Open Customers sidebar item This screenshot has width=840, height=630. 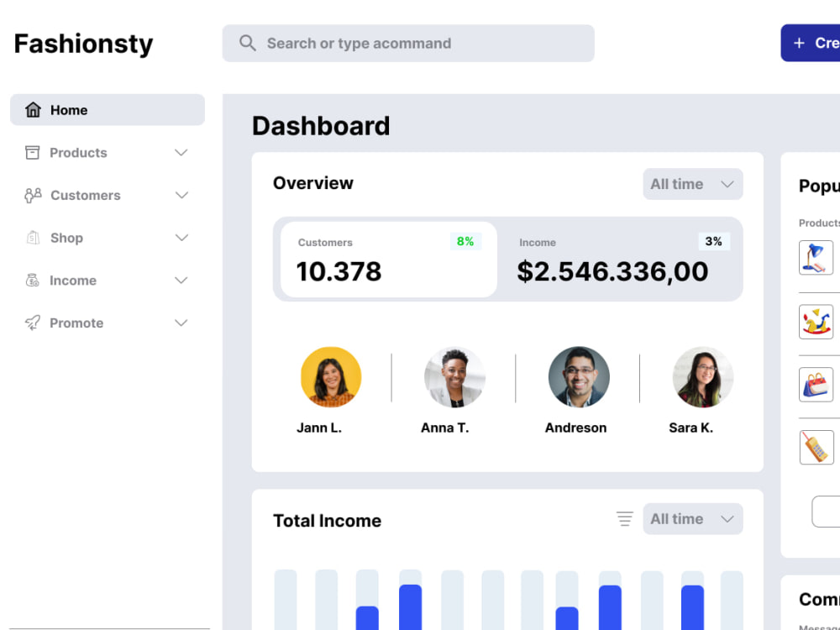(108, 195)
